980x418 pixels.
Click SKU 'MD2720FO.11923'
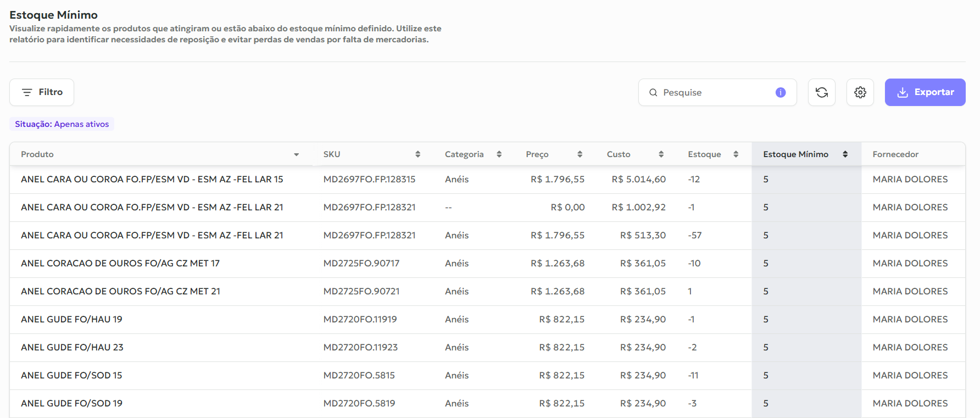pyautogui.click(x=360, y=347)
